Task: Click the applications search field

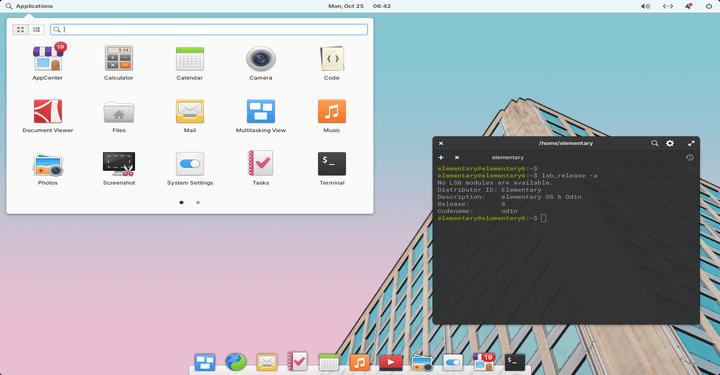Action: (x=209, y=29)
